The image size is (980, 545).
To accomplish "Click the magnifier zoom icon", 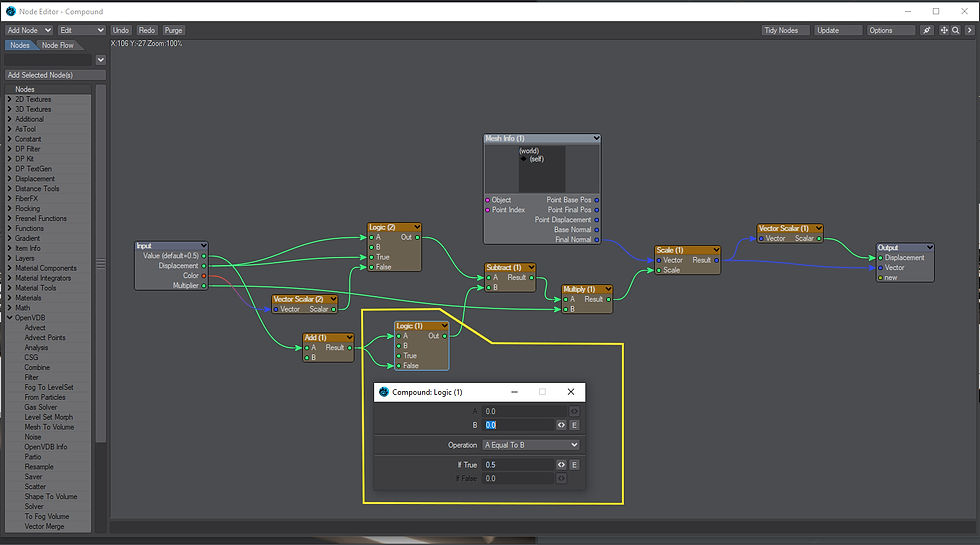I will [956, 30].
